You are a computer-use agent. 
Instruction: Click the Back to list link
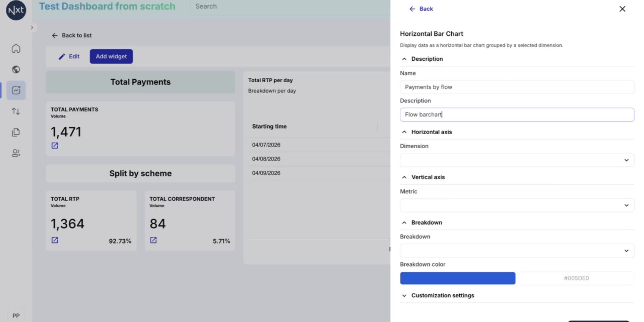pyautogui.click(x=72, y=35)
